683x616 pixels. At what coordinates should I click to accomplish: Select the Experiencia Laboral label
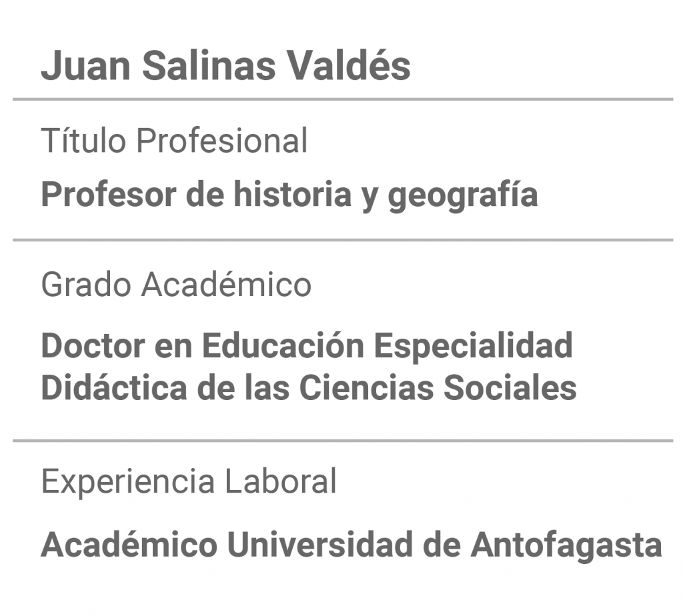(189, 481)
